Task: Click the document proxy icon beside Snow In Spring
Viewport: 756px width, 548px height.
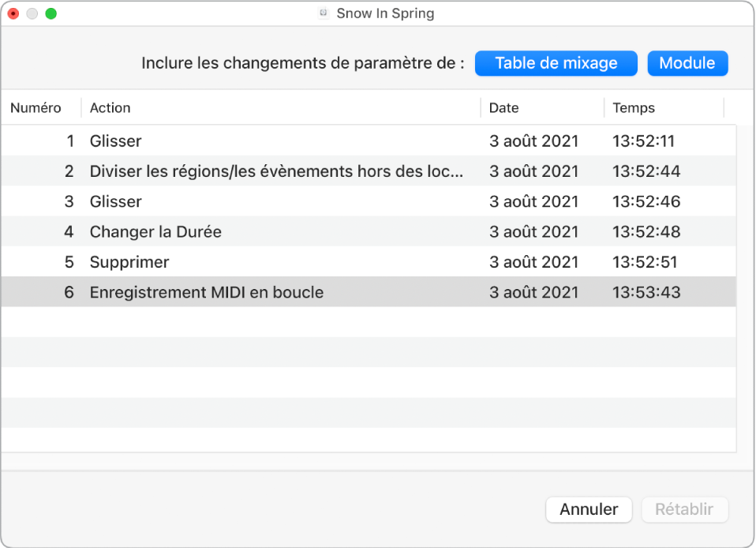Action: 322,13
